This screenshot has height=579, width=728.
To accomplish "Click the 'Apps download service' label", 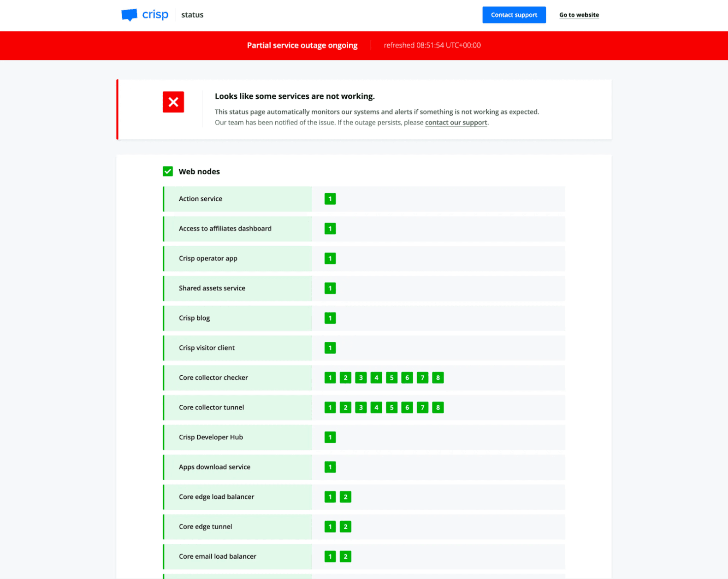I will pyautogui.click(x=214, y=467).
